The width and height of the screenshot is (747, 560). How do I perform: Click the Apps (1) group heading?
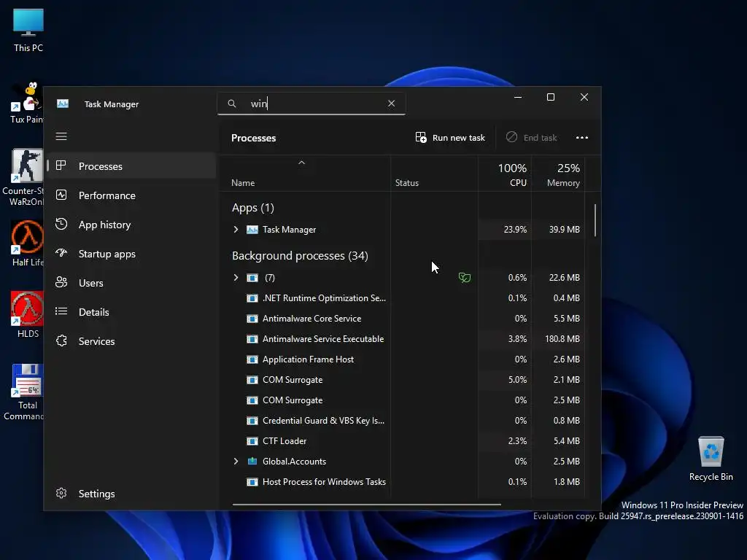coord(253,208)
